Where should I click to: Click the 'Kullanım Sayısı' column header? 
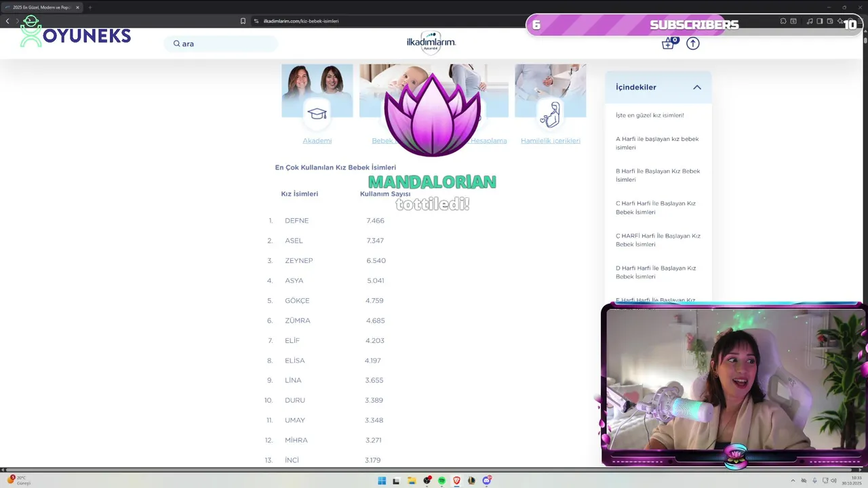pos(385,194)
